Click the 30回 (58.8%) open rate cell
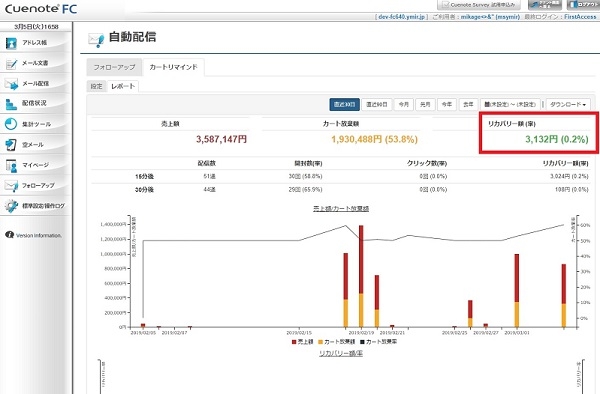 (305, 176)
